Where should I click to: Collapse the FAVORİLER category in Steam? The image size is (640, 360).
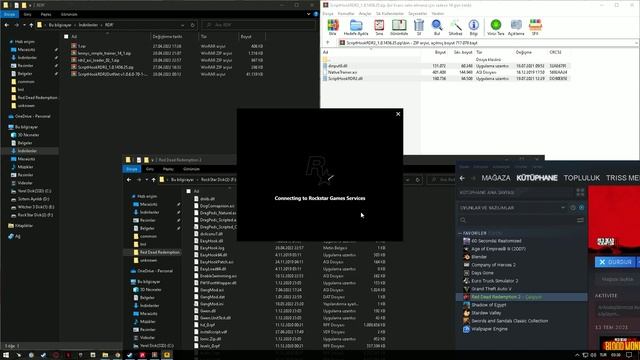[460, 233]
